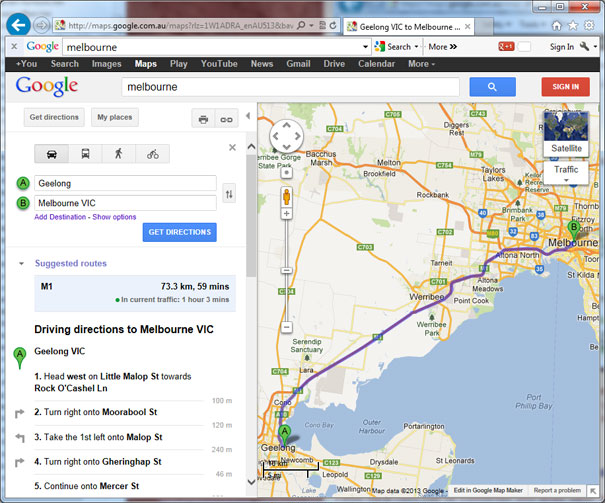The width and height of the screenshot is (605, 503).
Task: Select the M1 suggested route
Action: coord(135,293)
